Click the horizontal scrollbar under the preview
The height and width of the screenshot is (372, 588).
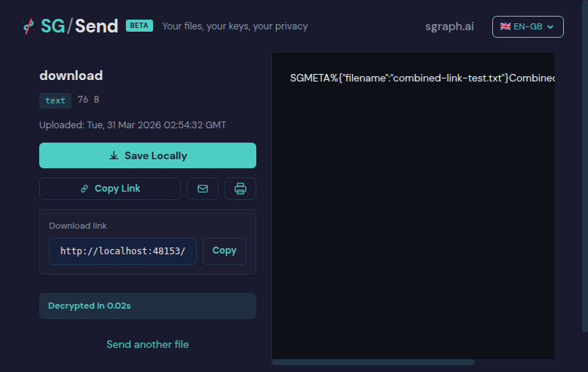(373, 362)
